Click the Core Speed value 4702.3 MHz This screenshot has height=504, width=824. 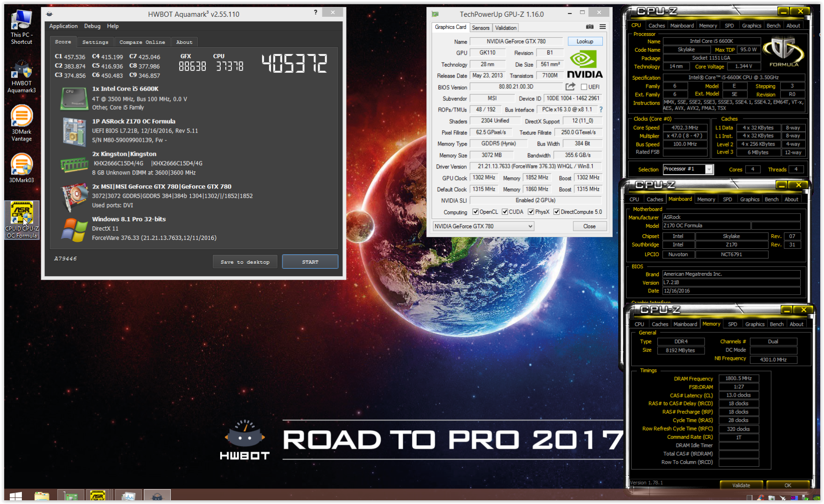pos(685,128)
